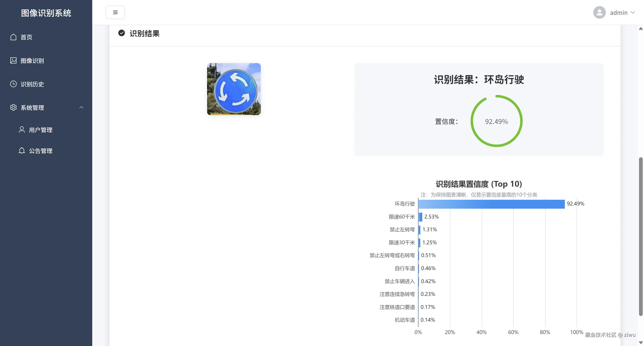The height and width of the screenshot is (346, 644).
Task: Collapse the 系统管理 submenu
Action: [x=81, y=107]
